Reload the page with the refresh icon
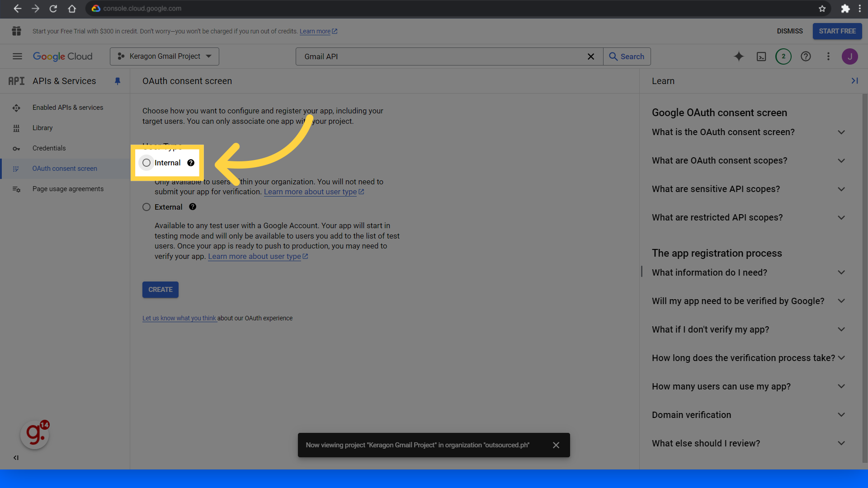This screenshot has height=488, width=868. tap(53, 9)
